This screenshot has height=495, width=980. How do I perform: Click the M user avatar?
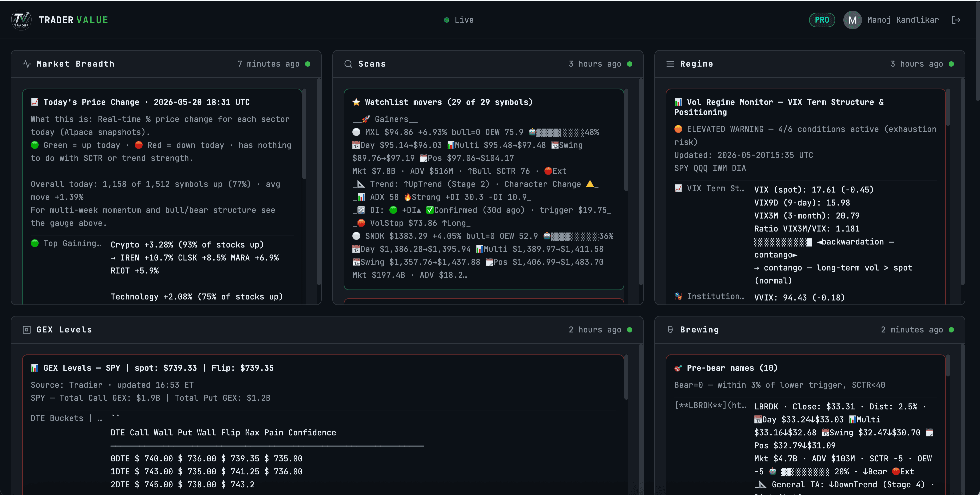point(852,20)
